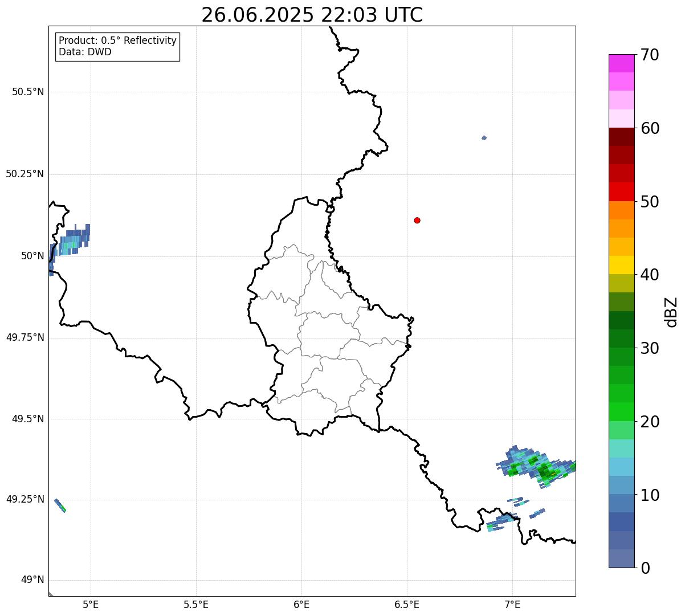Click the bright red 50 dBZ colorbar segment
Image resolution: width=685 pixels, height=616 pixels.
pos(621,192)
